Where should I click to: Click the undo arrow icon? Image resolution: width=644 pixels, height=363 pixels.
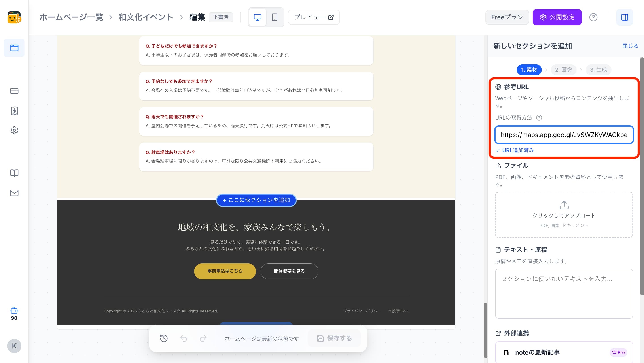point(184,338)
